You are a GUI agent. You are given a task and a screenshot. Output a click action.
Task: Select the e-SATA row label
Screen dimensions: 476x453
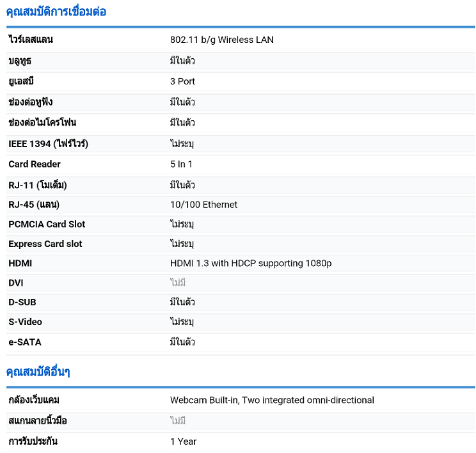pyautogui.click(x=25, y=342)
